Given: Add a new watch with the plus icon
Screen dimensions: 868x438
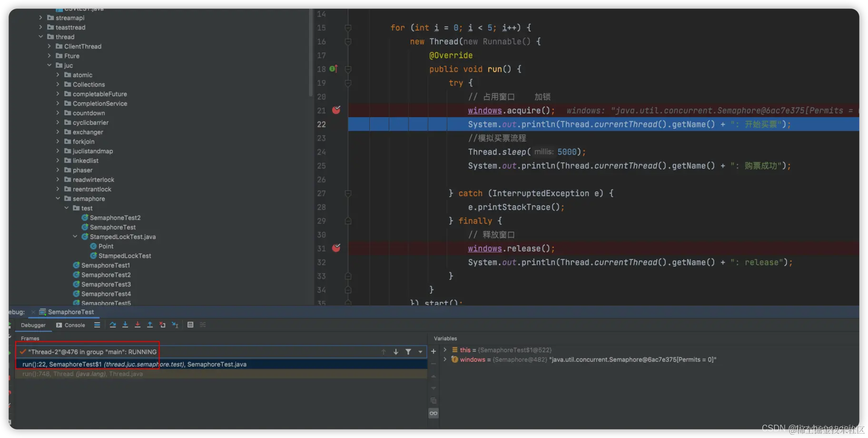Looking at the screenshot, I should pyautogui.click(x=434, y=351).
